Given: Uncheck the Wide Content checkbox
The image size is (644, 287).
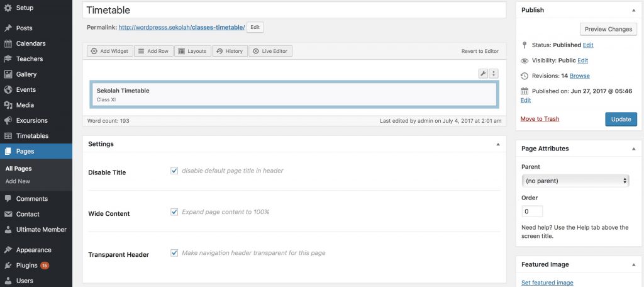Looking at the screenshot, I should 174,212.
